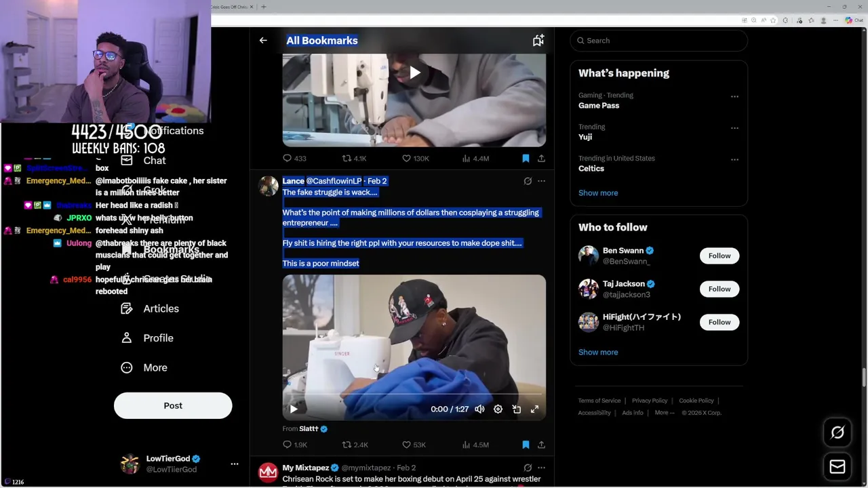The image size is (868, 488).
Task: Open video settings gear menu
Action: point(498,409)
